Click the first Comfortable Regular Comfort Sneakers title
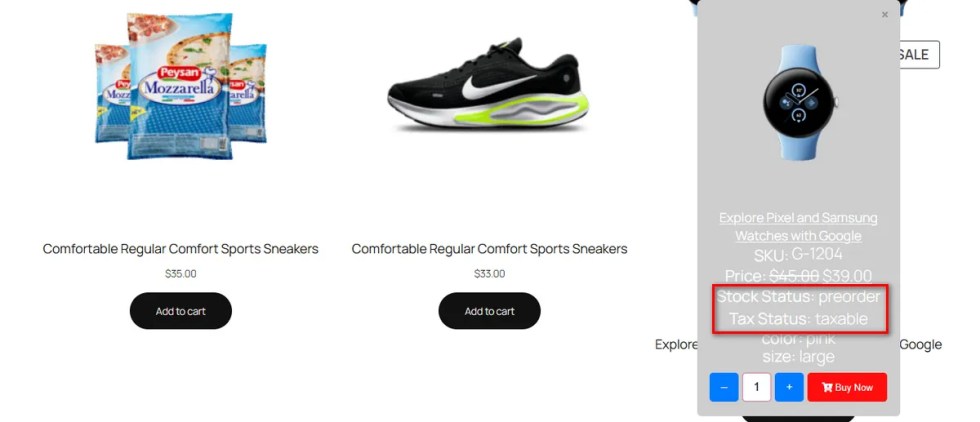The image size is (980, 422). pyautogui.click(x=181, y=249)
